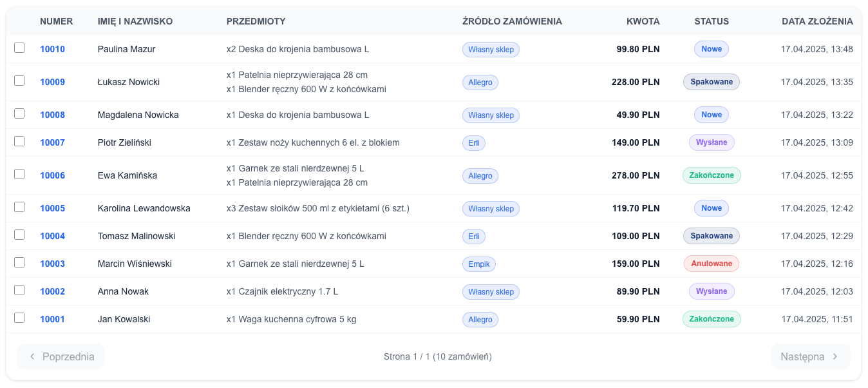This screenshot has width=868, height=388.
Task: Click the right chevron icon on Następna
Action: pos(836,356)
